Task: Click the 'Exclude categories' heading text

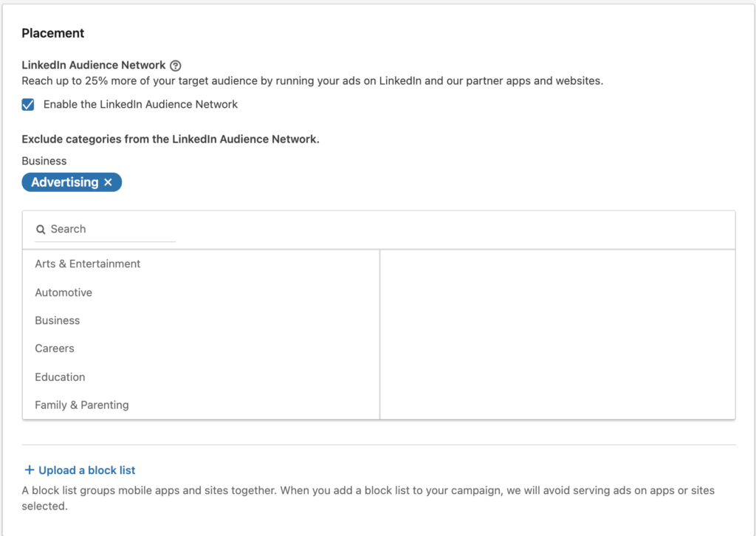Action: point(171,140)
